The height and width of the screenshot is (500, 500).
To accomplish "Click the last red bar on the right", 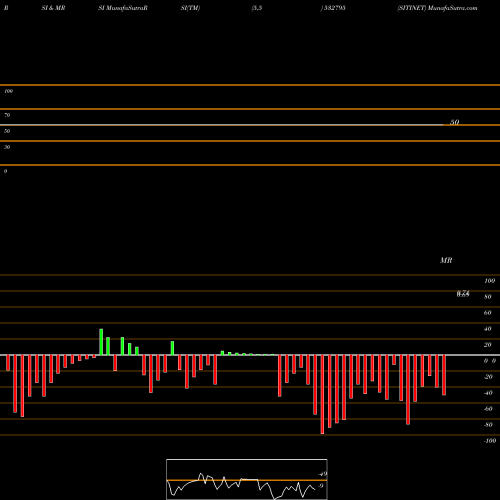I will point(444,375).
